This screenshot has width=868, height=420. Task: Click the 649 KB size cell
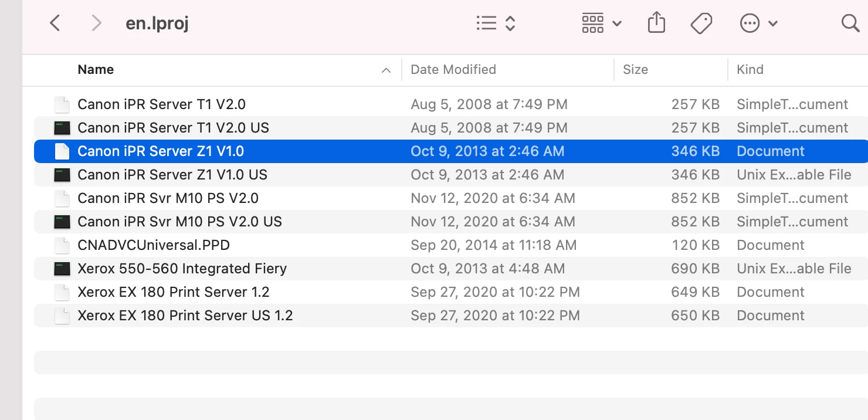696,292
